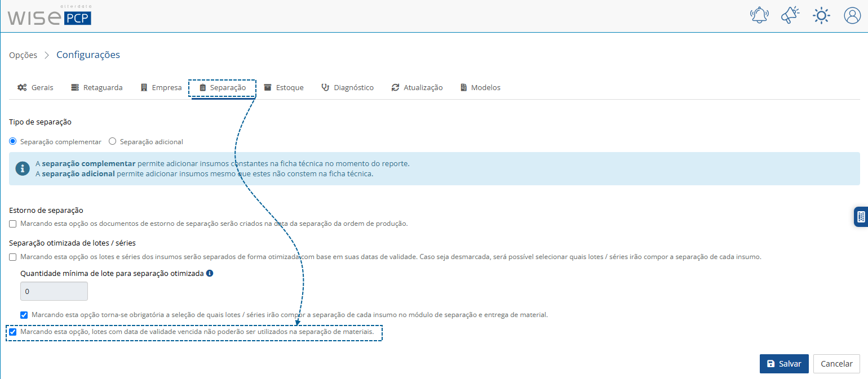Click the Salvar button
Viewport: 868px width, 379px height.
[x=784, y=364]
